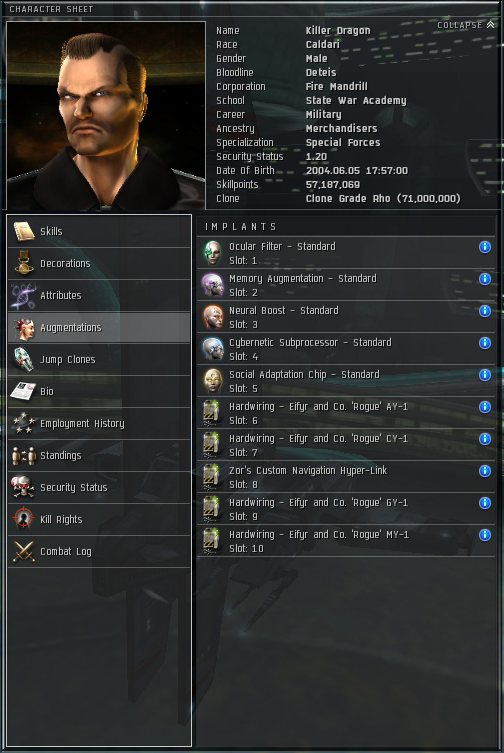Click the Security Status skull icon
Image resolution: width=504 pixels, height=753 pixels.
[23, 487]
